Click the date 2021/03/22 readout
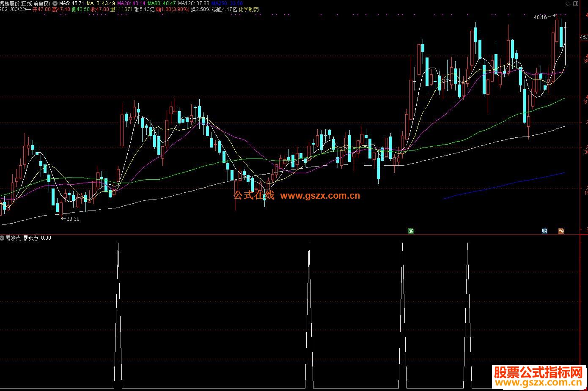The image size is (588, 391). 13,9
